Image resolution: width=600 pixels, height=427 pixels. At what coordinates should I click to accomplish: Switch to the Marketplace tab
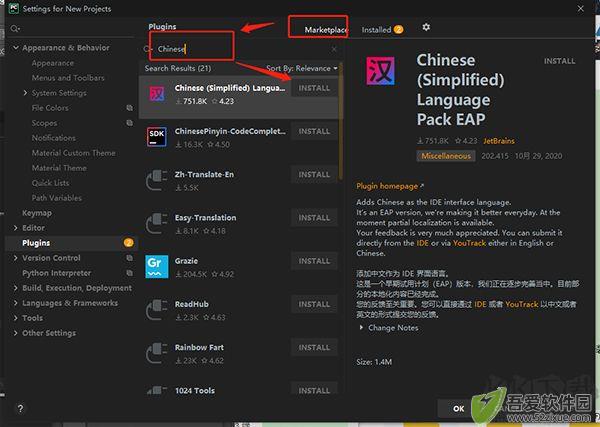click(326, 29)
